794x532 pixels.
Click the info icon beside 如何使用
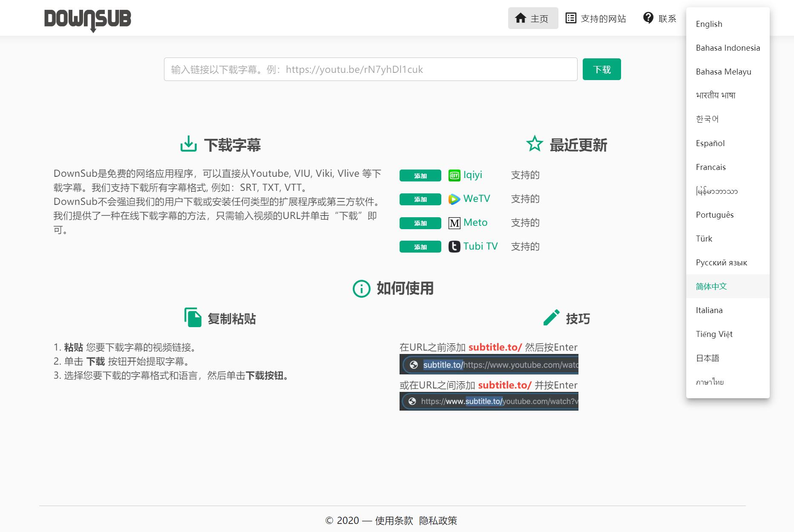(x=361, y=289)
